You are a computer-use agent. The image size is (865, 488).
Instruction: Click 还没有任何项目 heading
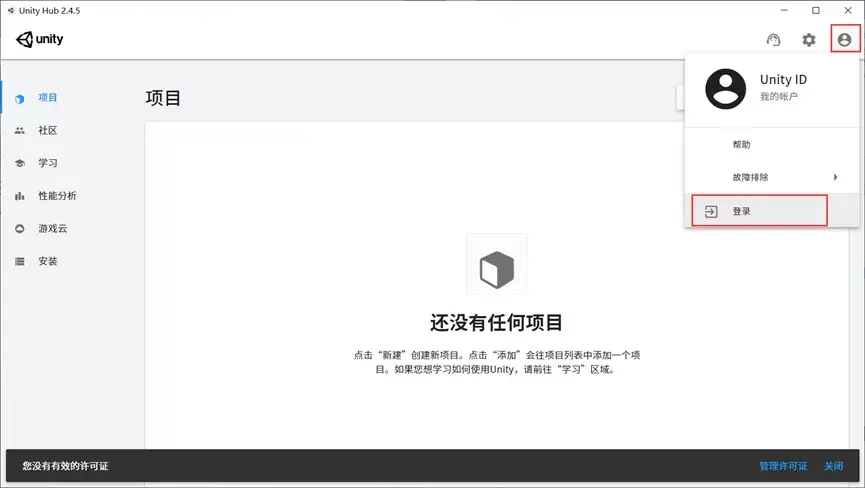[x=496, y=323]
